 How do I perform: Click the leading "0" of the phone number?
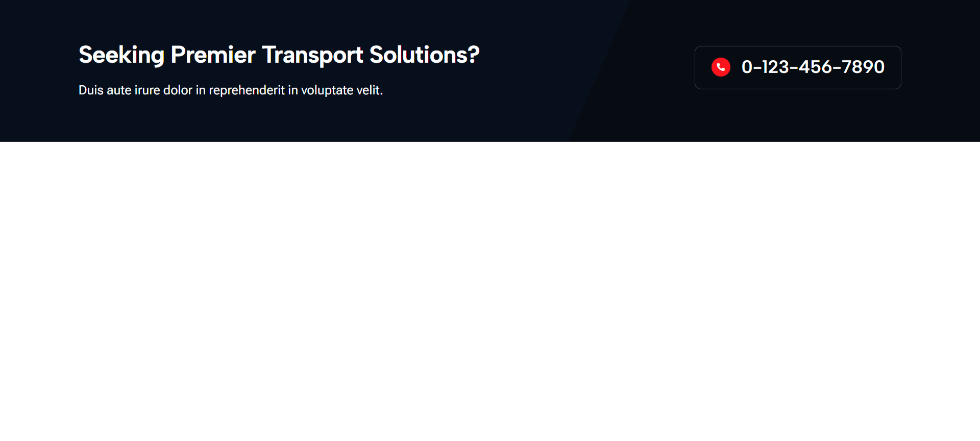747,67
